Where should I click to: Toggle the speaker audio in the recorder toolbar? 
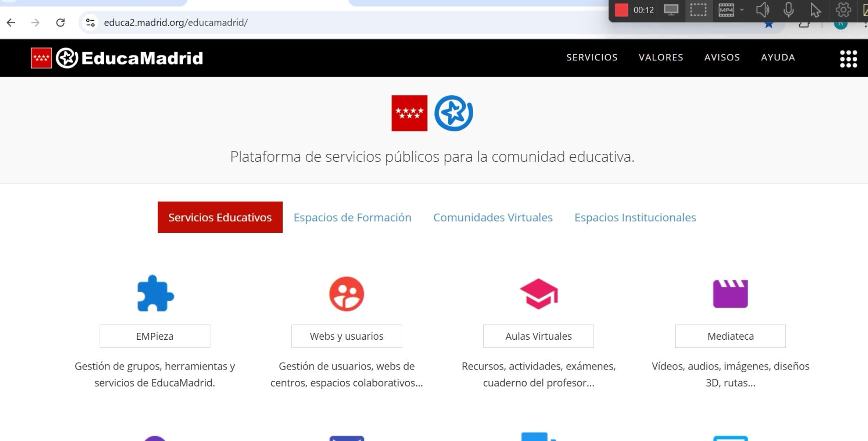[763, 10]
